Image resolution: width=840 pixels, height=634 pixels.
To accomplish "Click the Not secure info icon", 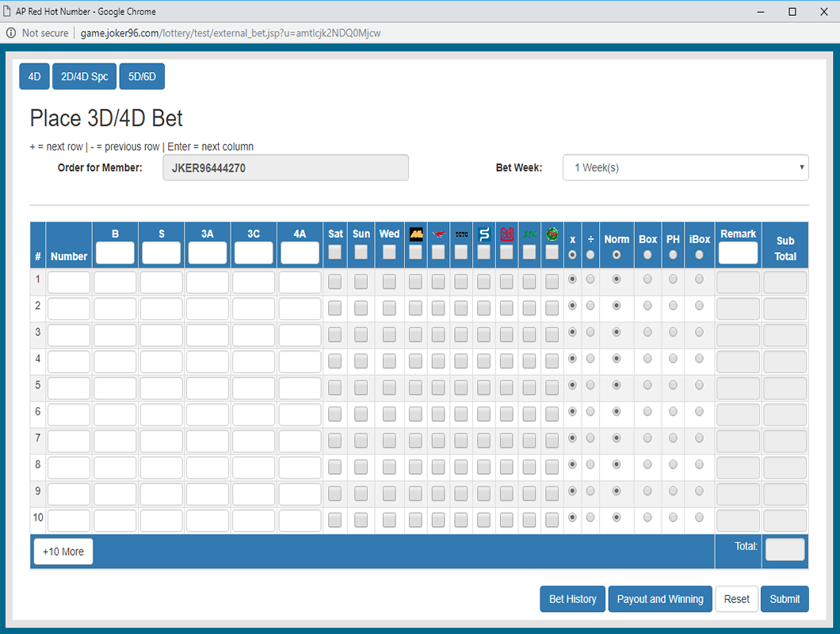I will click(x=11, y=33).
